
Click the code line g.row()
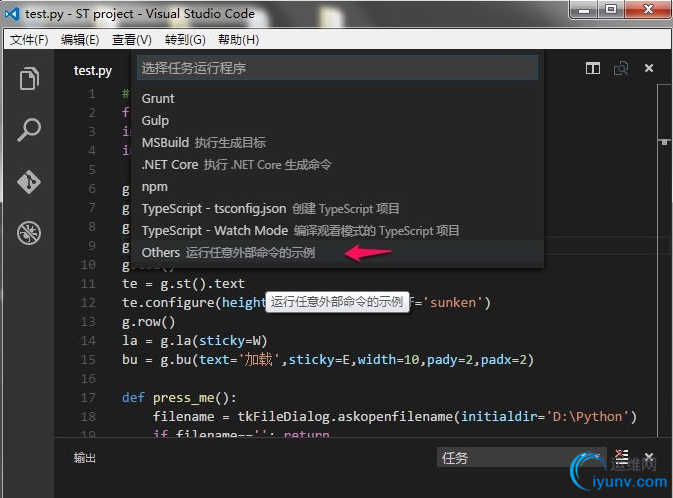pyautogui.click(x=149, y=322)
